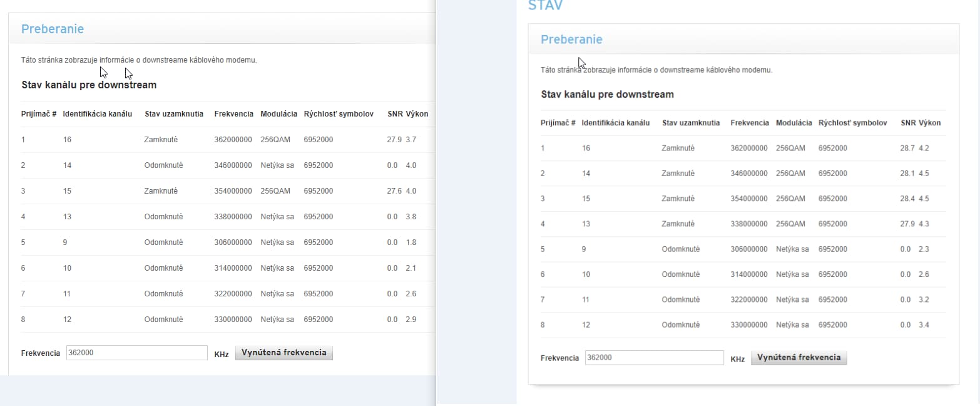
Task: Select frequency 354000000 cell in right panel
Action: 749,199
